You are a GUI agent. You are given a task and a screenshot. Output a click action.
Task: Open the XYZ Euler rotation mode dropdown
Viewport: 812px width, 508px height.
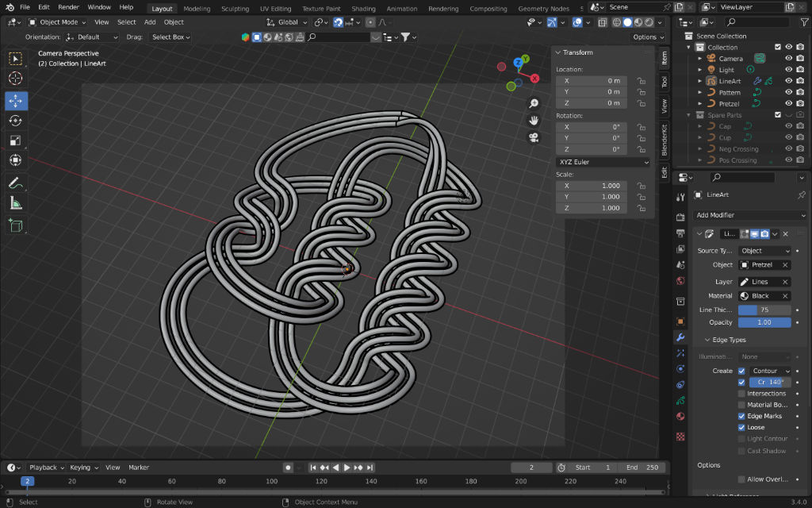point(603,162)
